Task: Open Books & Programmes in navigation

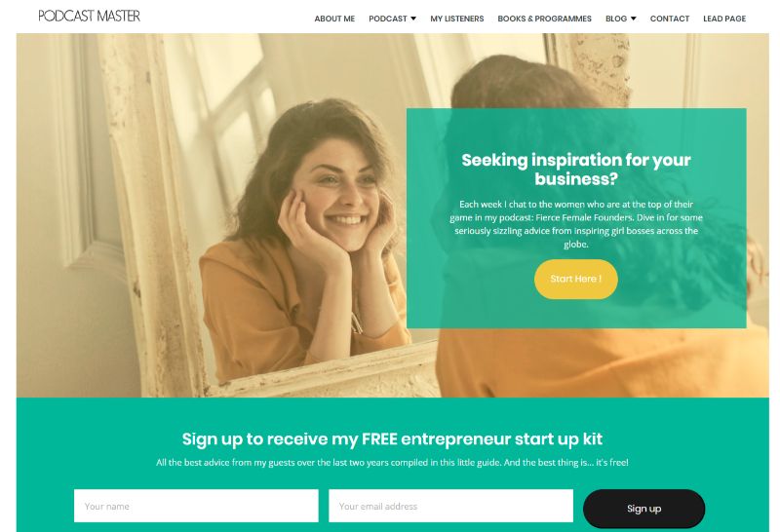Action: (x=544, y=19)
